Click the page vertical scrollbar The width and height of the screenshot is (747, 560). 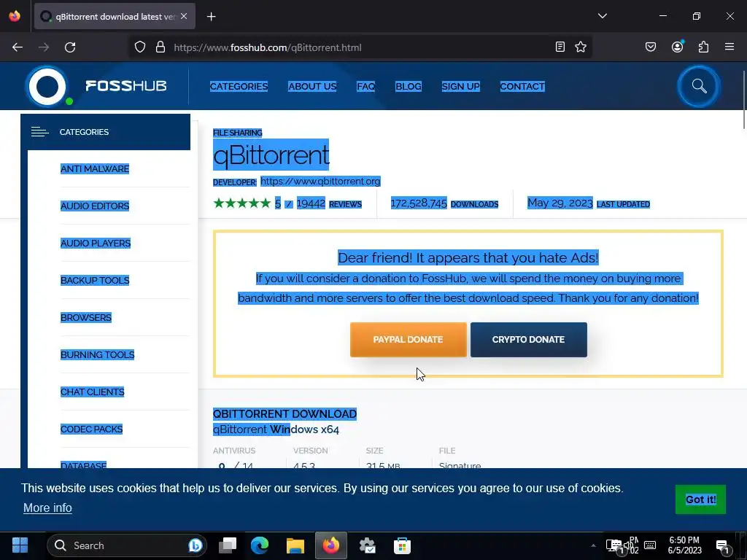tap(743, 99)
